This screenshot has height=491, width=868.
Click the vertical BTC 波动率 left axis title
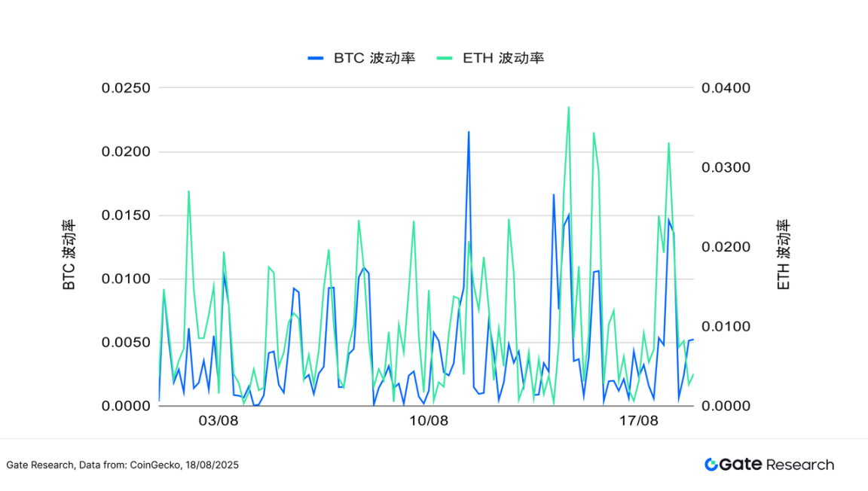coord(69,255)
